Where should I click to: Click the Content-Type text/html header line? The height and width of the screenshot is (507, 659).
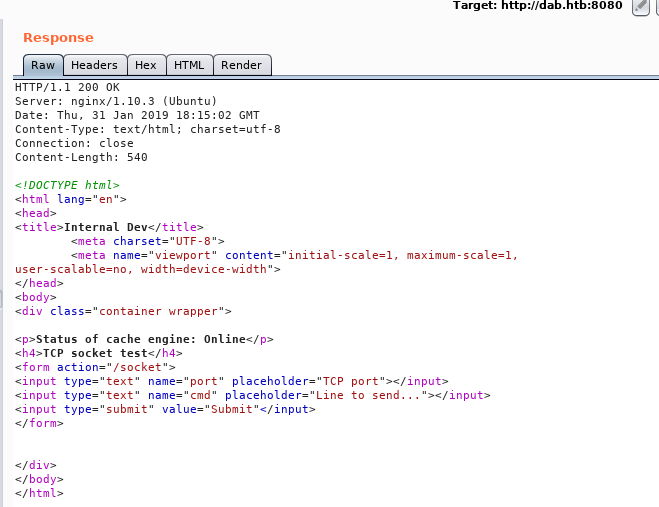[x=147, y=129]
